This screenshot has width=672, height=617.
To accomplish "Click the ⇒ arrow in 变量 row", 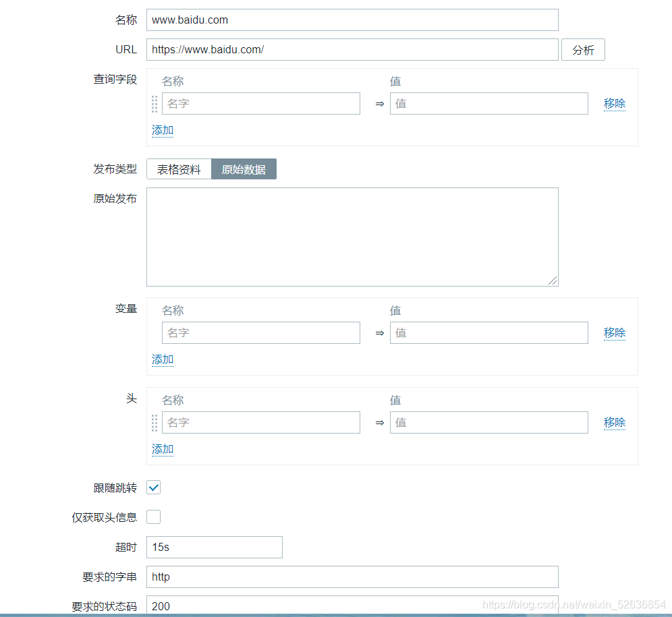I will tap(380, 333).
